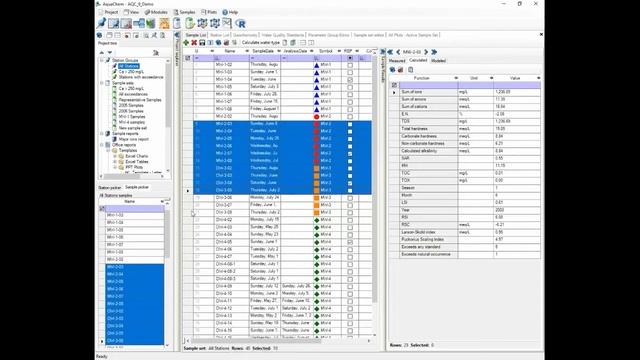Open the Station picker tab
The width and height of the screenshot is (640, 360).
(x=109, y=187)
